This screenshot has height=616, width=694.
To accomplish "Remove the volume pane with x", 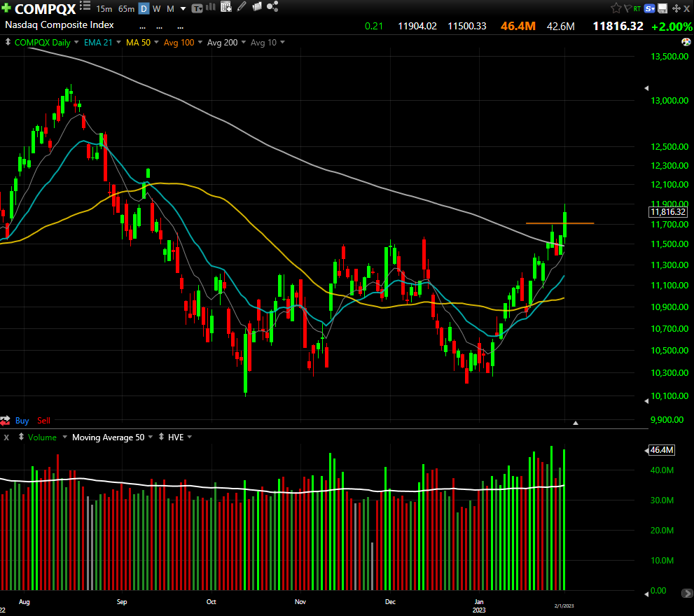I will point(6,437).
